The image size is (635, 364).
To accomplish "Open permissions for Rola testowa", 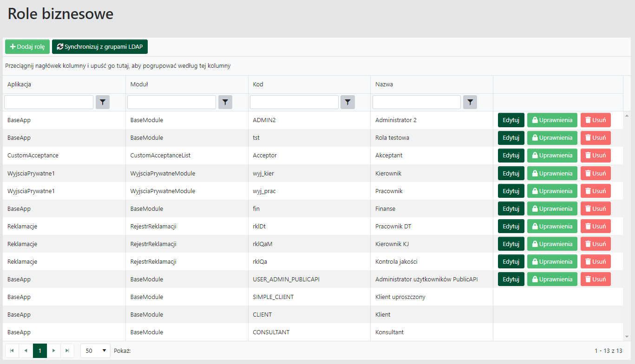I will (552, 138).
